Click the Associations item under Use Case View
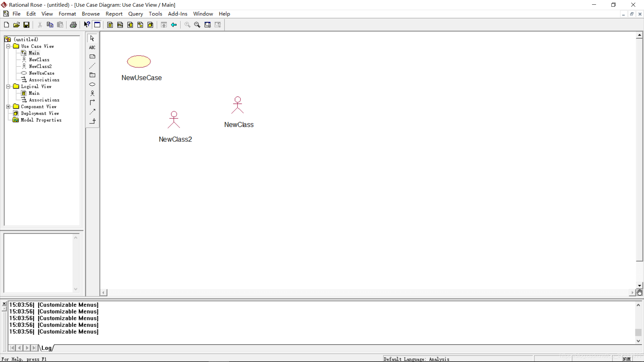The image size is (644, 362). tap(44, 79)
